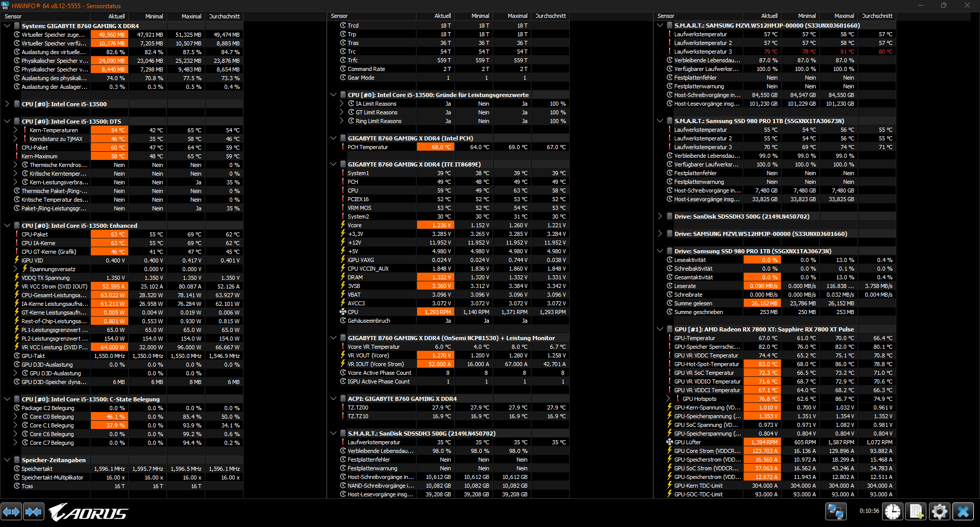Expand the GT Limit Reasons row
980x527 pixels.
click(x=341, y=112)
